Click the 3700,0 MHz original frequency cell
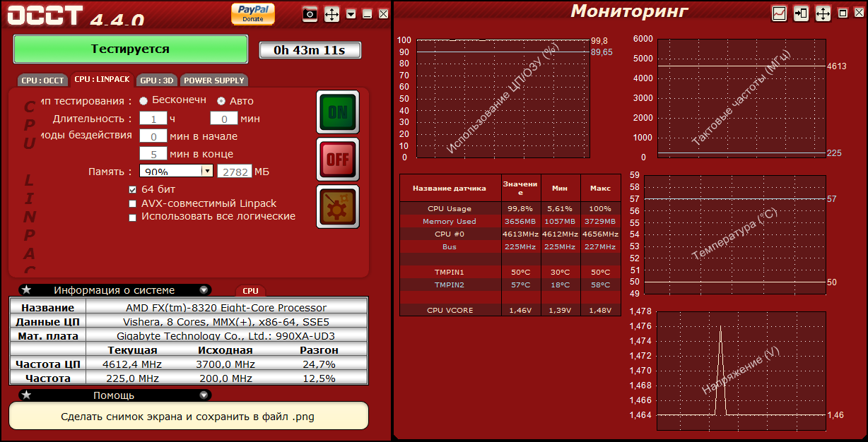The image size is (868, 442). point(225,364)
